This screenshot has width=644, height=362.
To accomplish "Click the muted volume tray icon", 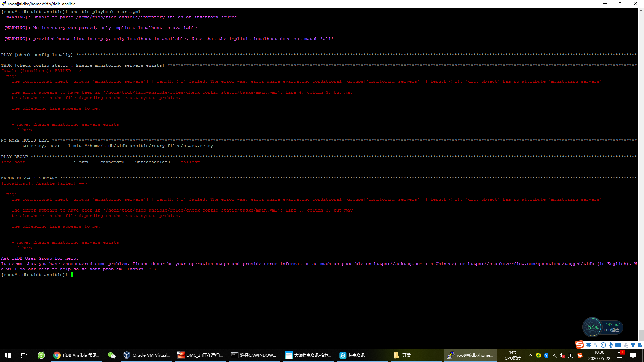I will click(x=562, y=355).
